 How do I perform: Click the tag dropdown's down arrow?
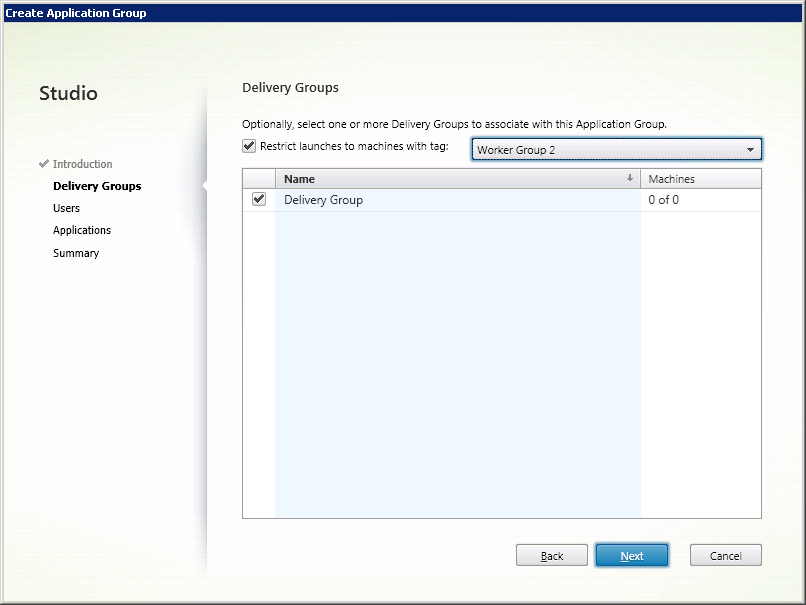(x=750, y=150)
